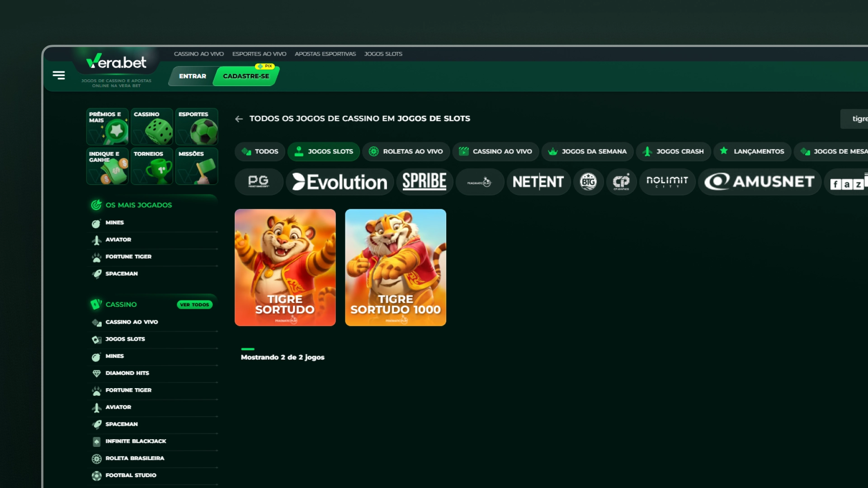Screen dimensions: 868x488
Task: Open Aviator in Cassino sidebar section
Action: coord(152,408)
